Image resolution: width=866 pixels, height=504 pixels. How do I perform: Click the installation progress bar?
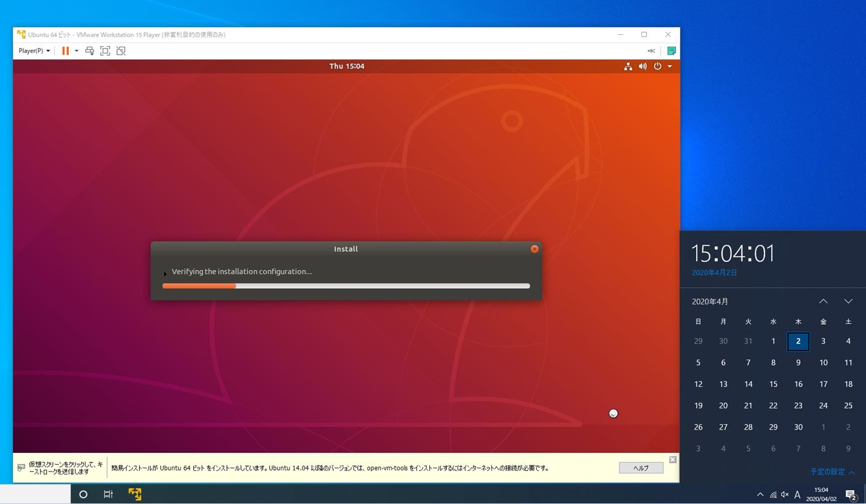(346, 286)
